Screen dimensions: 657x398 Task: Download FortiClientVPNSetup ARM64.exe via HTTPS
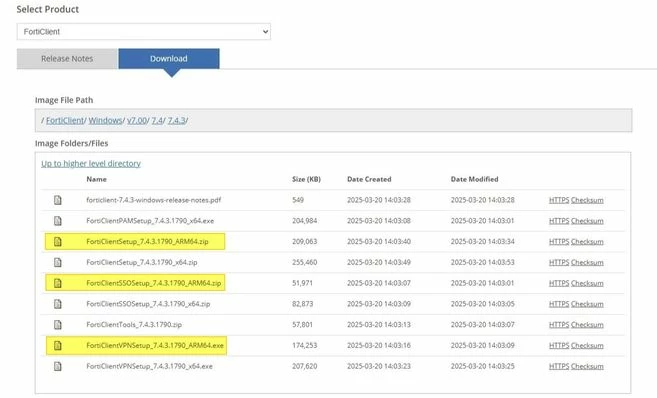point(559,346)
